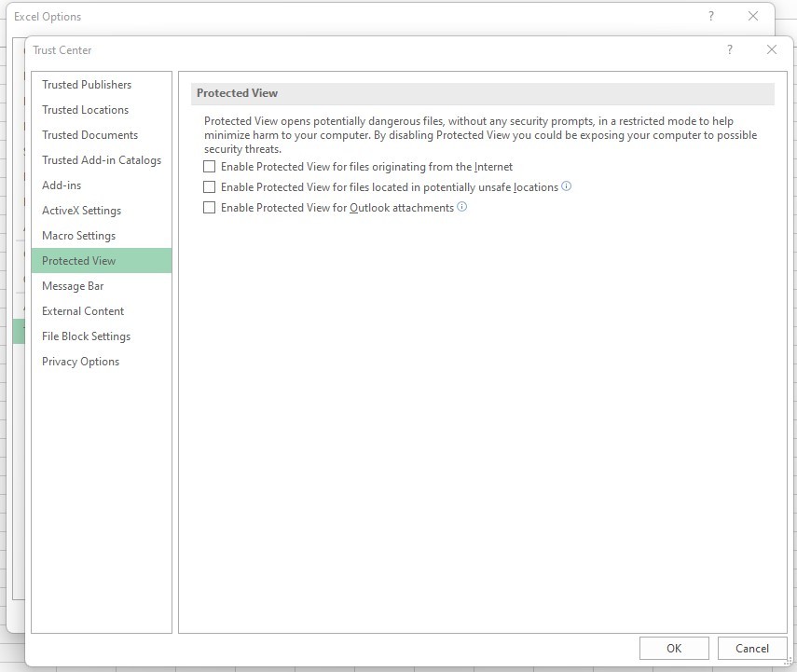Image resolution: width=797 pixels, height=672 pixels.
Task: Open Privacy Options
Action: tap(102, 362)
